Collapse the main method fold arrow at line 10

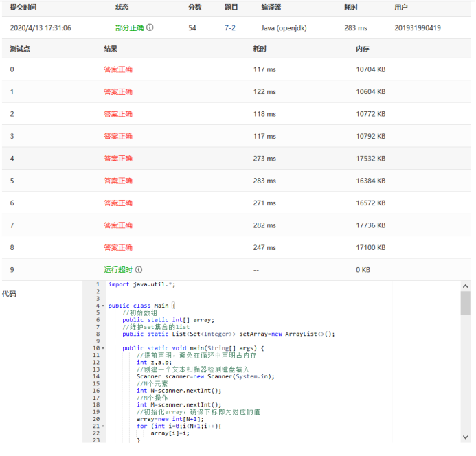(103, 348)
